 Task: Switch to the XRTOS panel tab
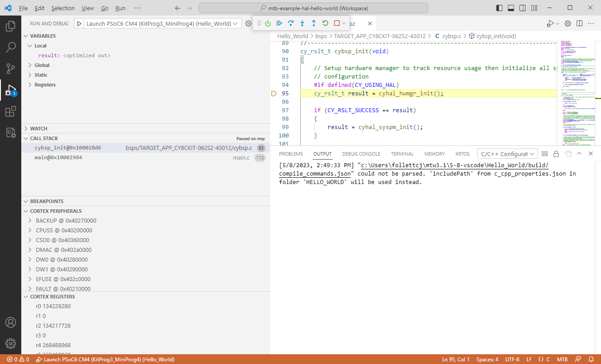[x=463, y=154]
